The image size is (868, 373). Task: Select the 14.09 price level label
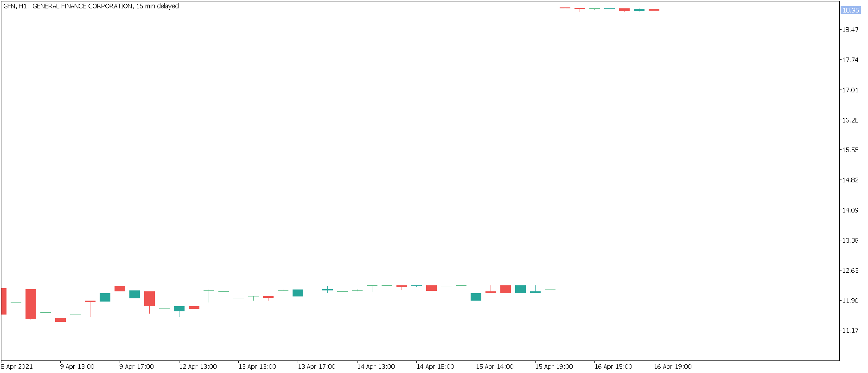(850, 210)
